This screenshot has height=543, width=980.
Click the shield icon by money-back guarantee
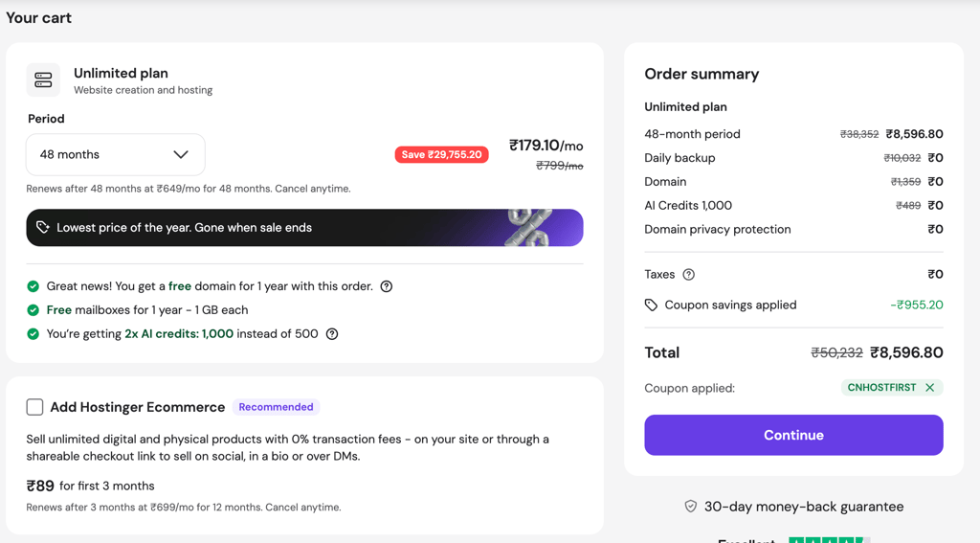(691, 507)
